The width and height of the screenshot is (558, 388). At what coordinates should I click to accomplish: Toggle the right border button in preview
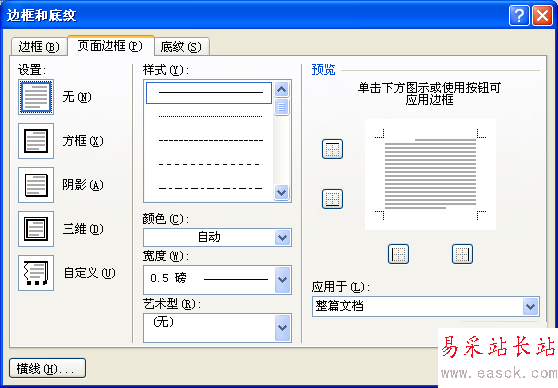tap(462, 254)
